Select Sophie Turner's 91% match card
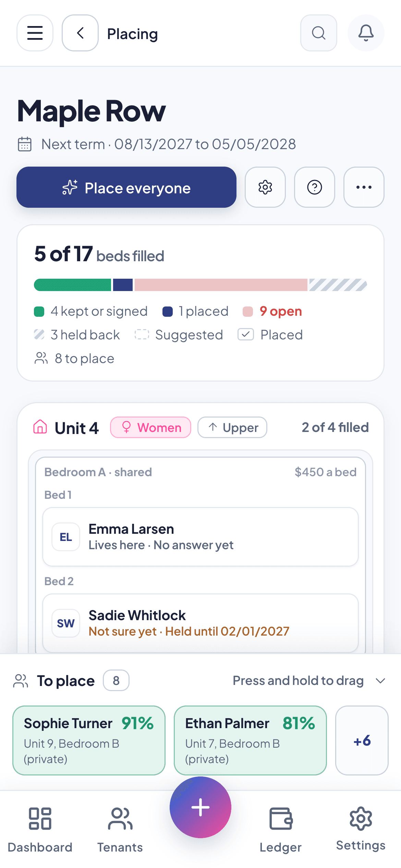 [89, 740]
